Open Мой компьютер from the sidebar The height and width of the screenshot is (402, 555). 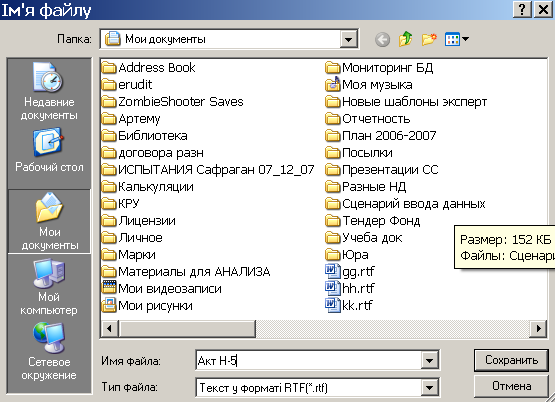coord(49,287)
